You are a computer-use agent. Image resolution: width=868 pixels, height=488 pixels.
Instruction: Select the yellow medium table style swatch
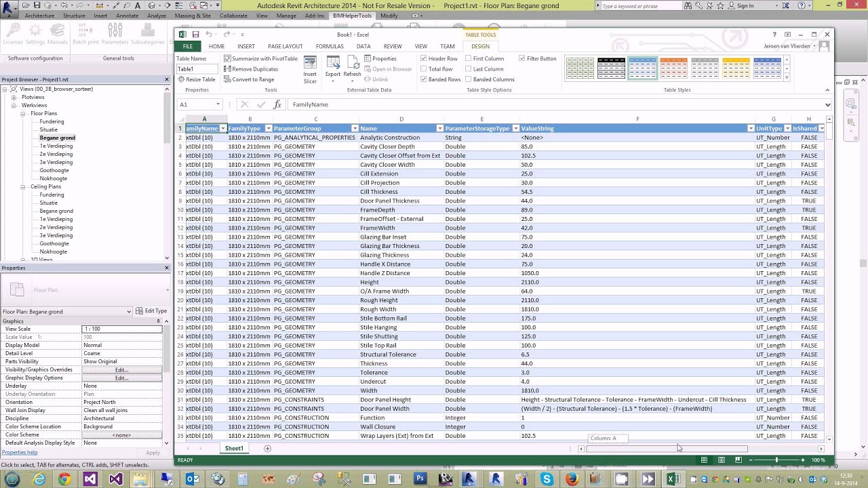pyautogui.click(x=736, y=68)
